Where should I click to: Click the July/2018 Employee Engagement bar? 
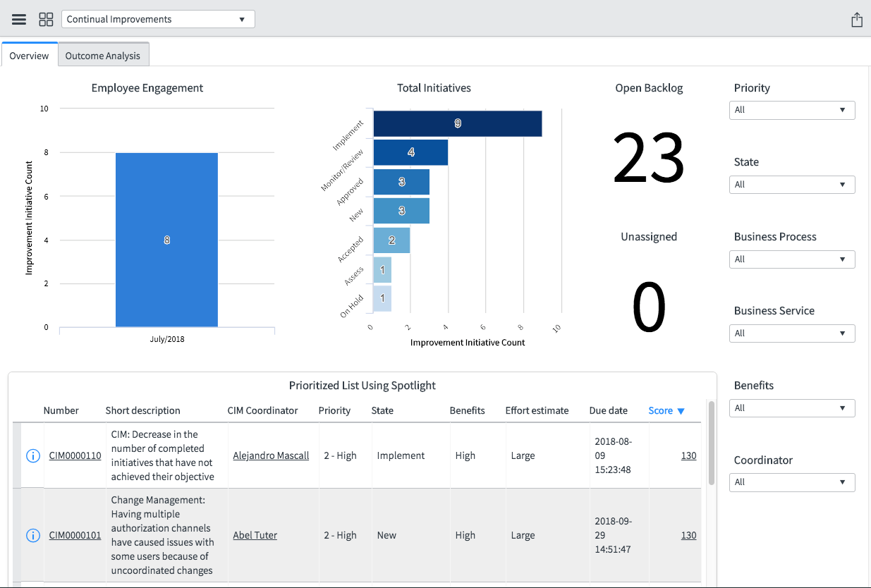pyautogui.click(x=166, y=240)
